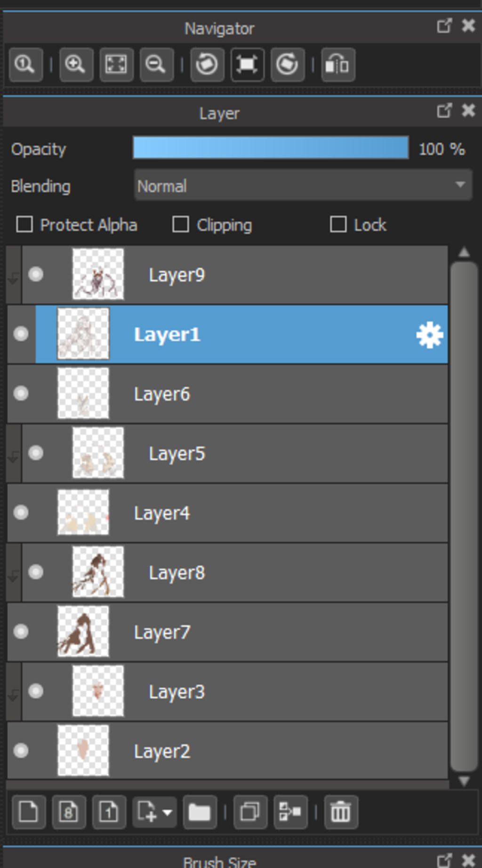
Task: Expand the add special layer dropdown arrow
Action: [x=167, y=812]
